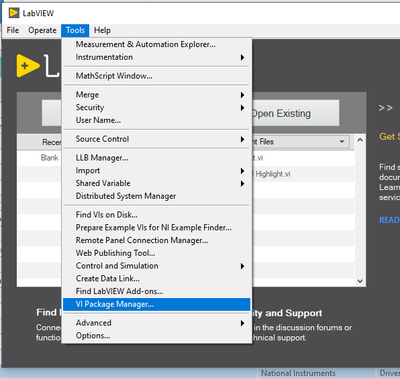The width and height of the screenshot is (400, 378).
Task: Click the READ link on the right
Action: (x=389, y=220)
